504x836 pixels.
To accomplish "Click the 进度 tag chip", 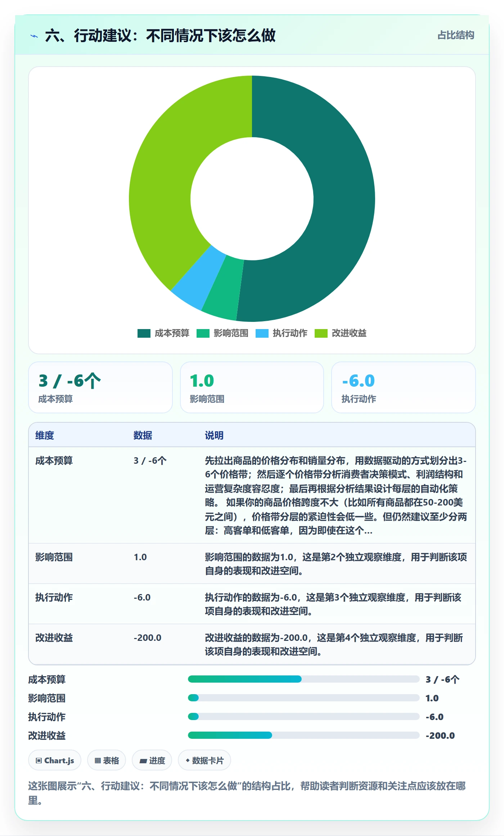I will [x=152, y=760].
